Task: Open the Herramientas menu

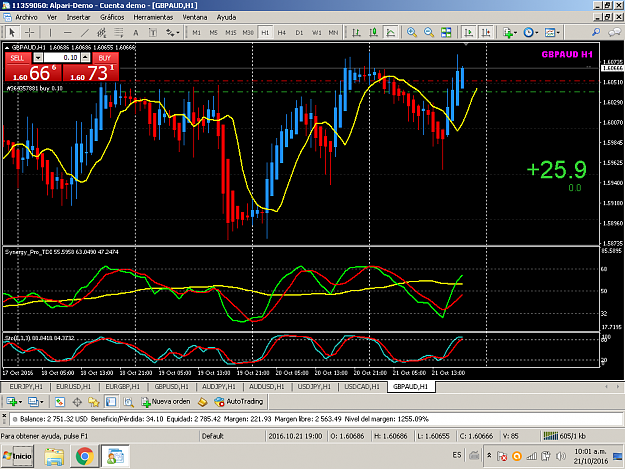Action: pyautogui.click(x=153, y=17)
